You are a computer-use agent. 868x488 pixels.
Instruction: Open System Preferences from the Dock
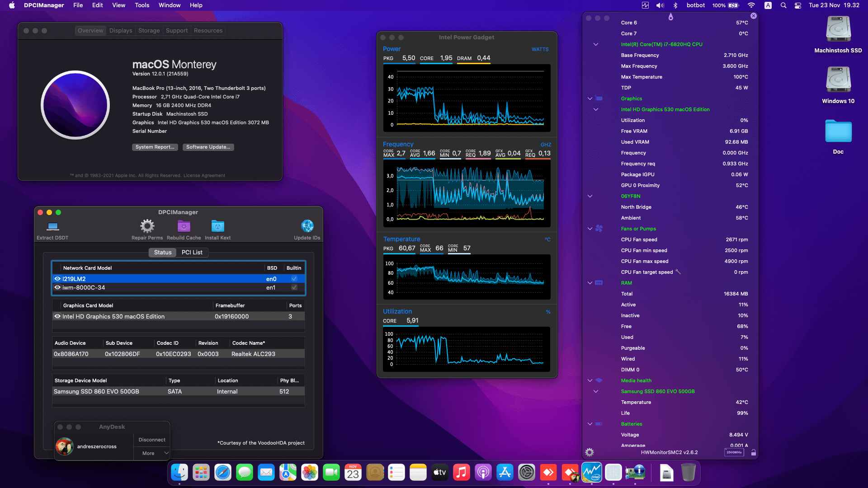pyautogui.click(x=527, y=473)
